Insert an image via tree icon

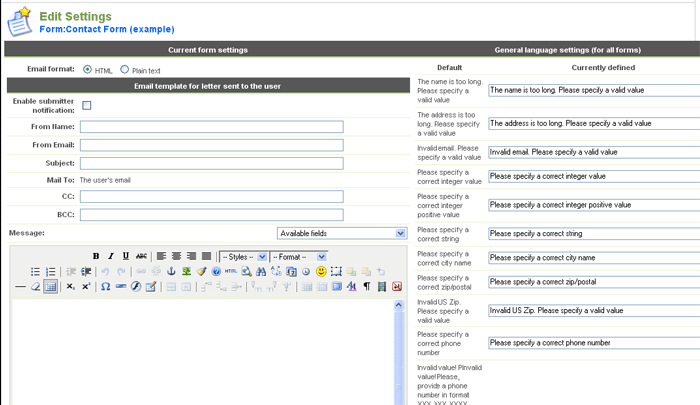(186, 271)
